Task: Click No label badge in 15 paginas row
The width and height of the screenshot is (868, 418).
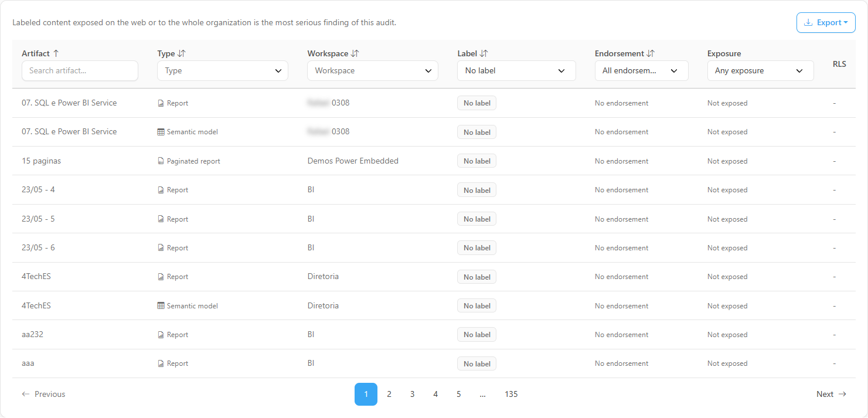Action: point(476,161)
